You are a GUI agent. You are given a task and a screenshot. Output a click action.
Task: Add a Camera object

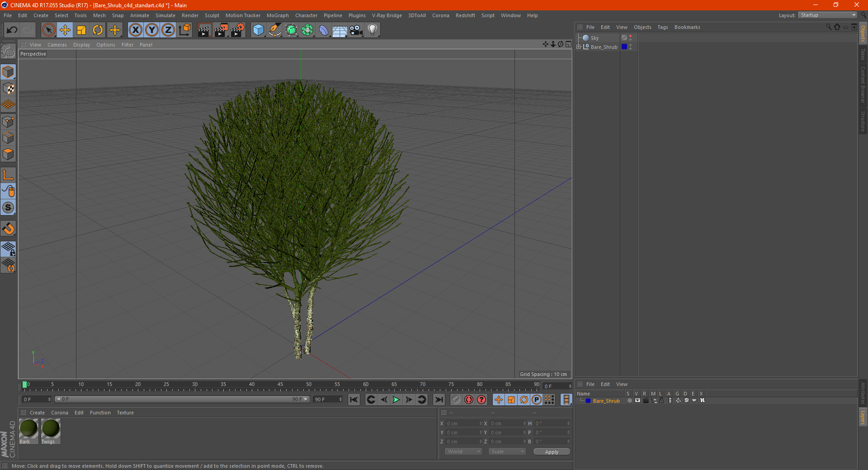356,30
